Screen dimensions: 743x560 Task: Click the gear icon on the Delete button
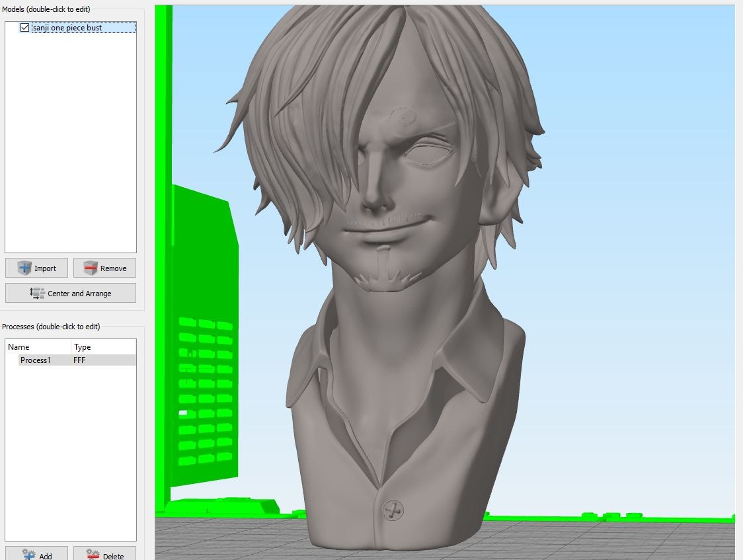click(x=93, y=555)
